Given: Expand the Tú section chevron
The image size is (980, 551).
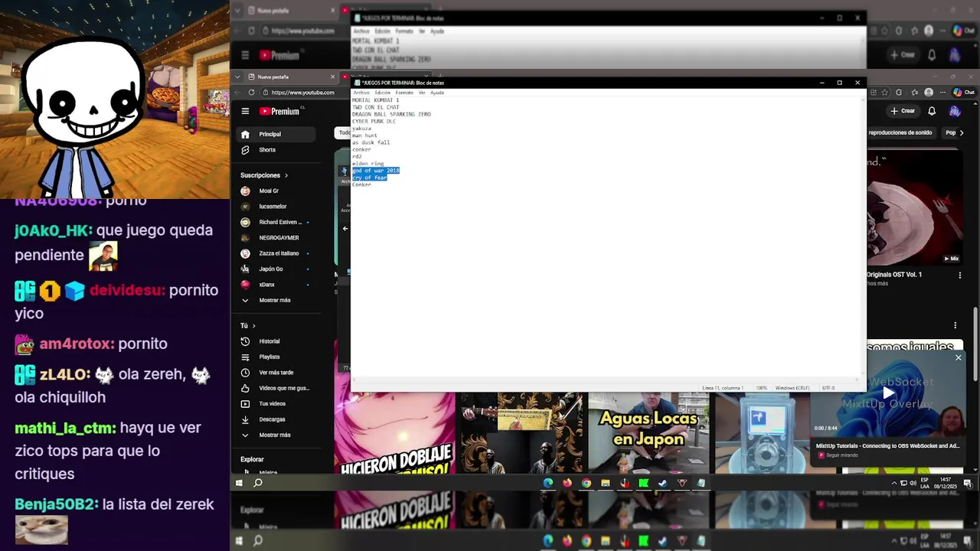Looking at the screenshot, I should pos(253,326).
